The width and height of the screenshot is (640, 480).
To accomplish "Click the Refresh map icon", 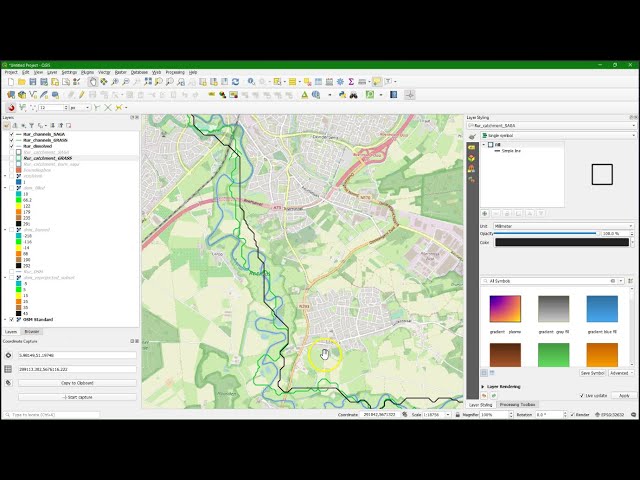I will coord(236,82).
